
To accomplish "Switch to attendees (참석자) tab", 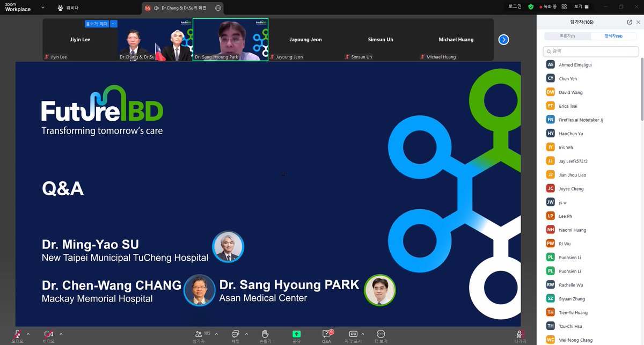I will pos(614,36).
